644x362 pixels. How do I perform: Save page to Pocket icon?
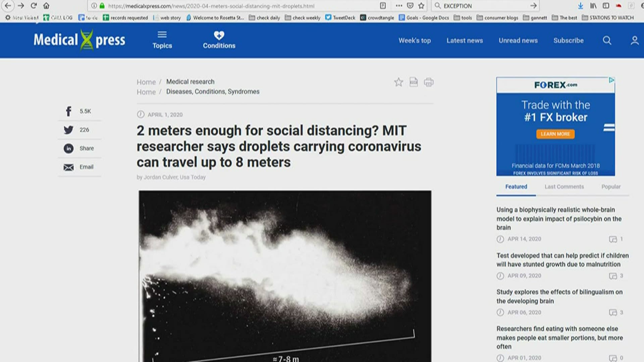click(x=410, y=6)
